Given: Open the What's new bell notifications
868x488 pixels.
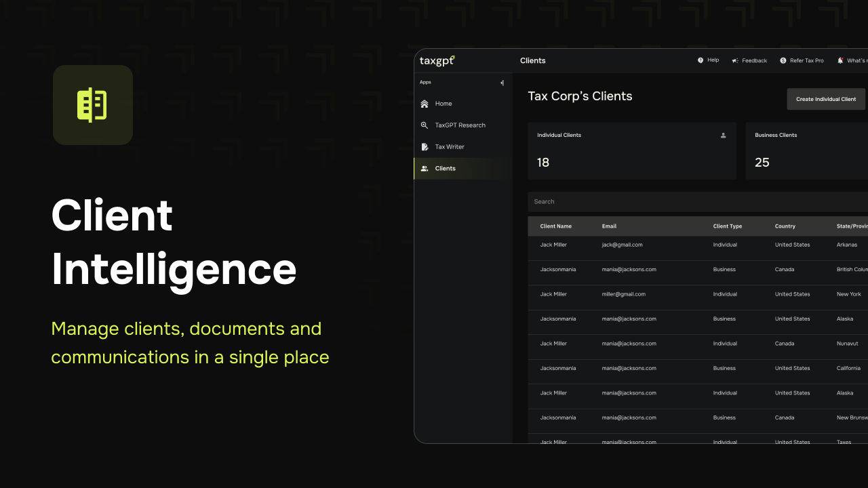Looking at the screenshot, I should (x=840, y=60).
